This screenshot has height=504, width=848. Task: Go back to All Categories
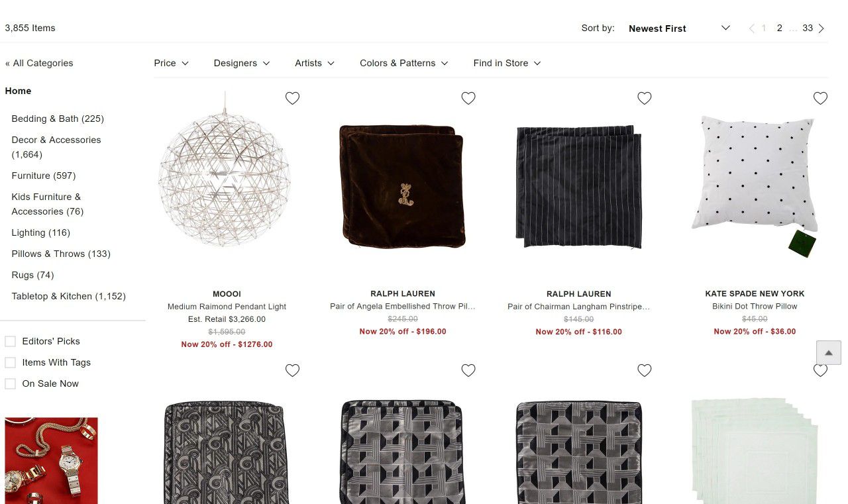coord(39,64)
